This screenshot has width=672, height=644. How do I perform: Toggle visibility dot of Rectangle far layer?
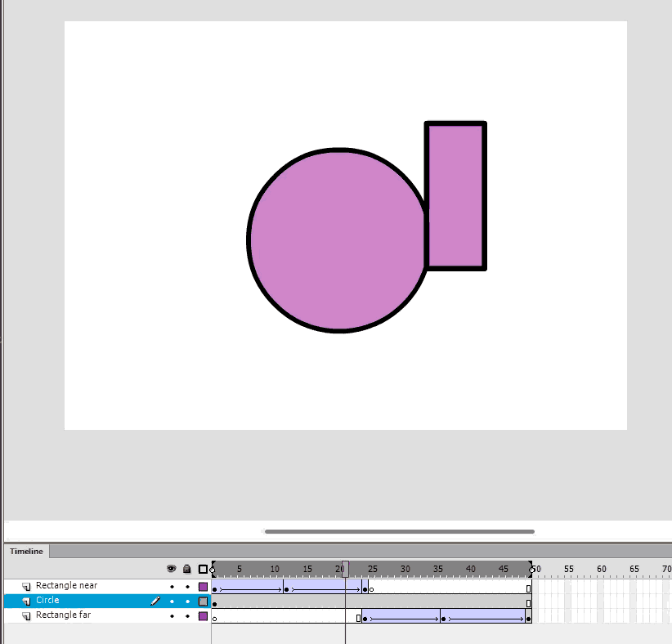pos(172,616)
